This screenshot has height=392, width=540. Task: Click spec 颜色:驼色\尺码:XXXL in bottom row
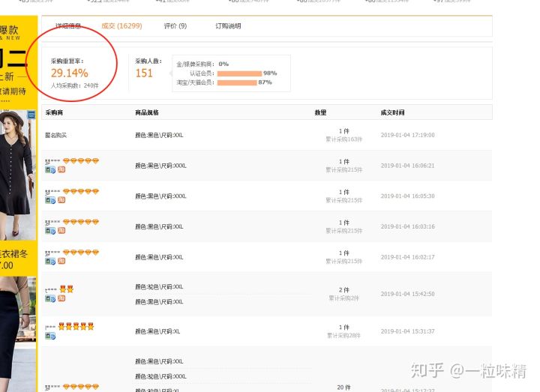pos(160,376)
